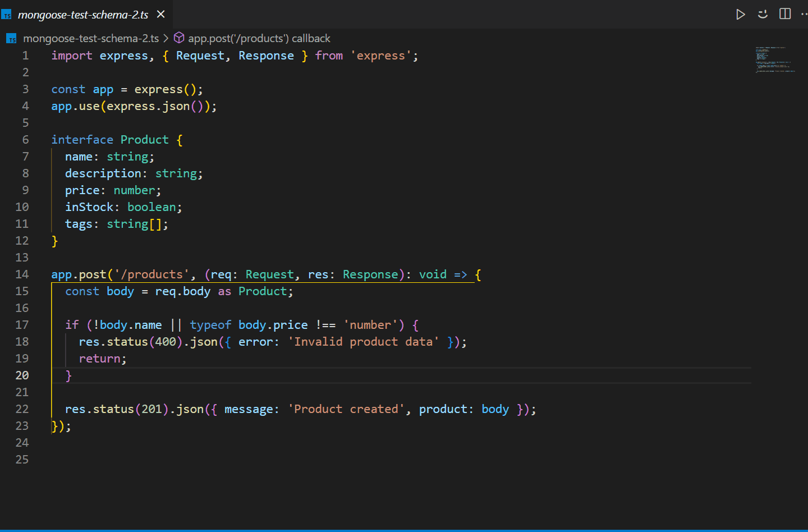Click 'boolean' type on line 10
Viewport: 808px width, 532px height.
point(151,207)
